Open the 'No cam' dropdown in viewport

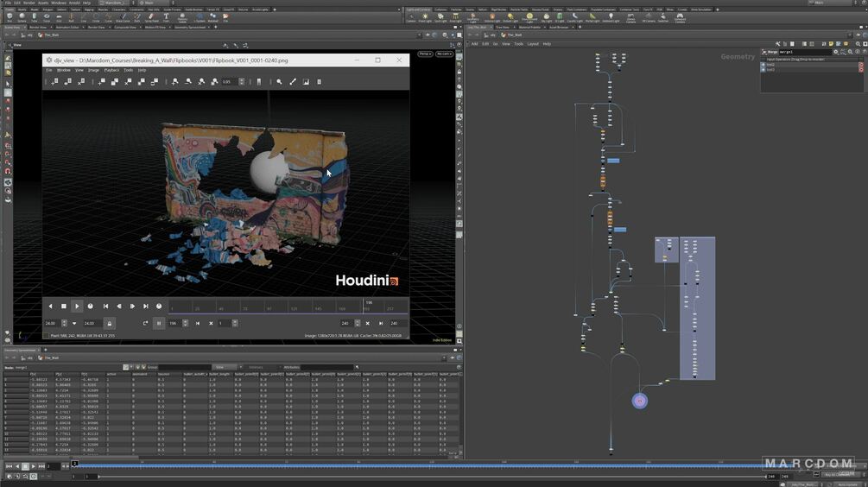coord(444,54)
